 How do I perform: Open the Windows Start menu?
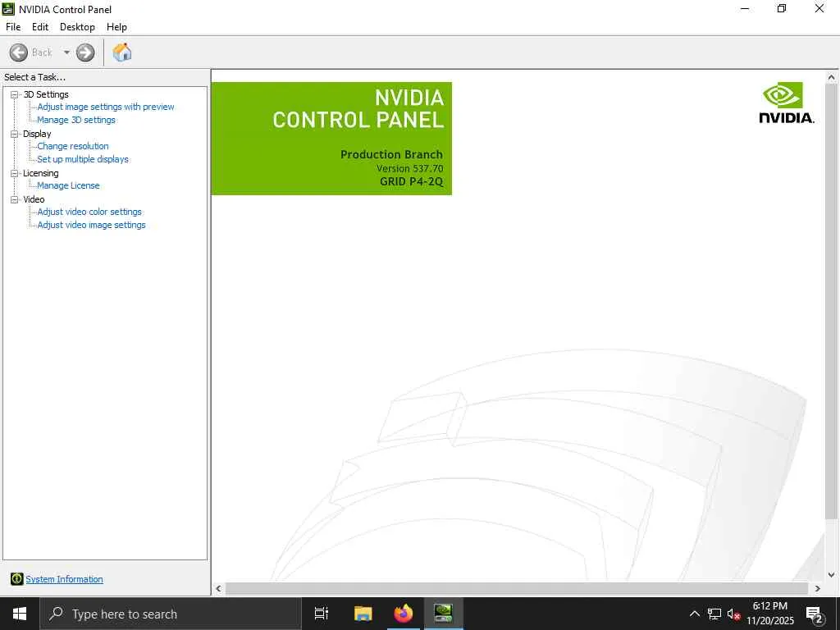[20, 614]
